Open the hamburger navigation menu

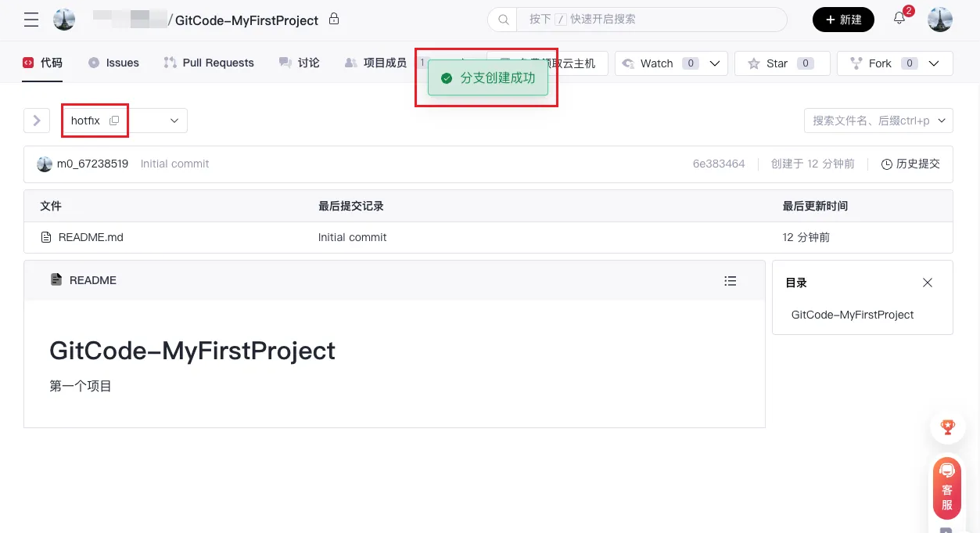(x=31, y=20)
